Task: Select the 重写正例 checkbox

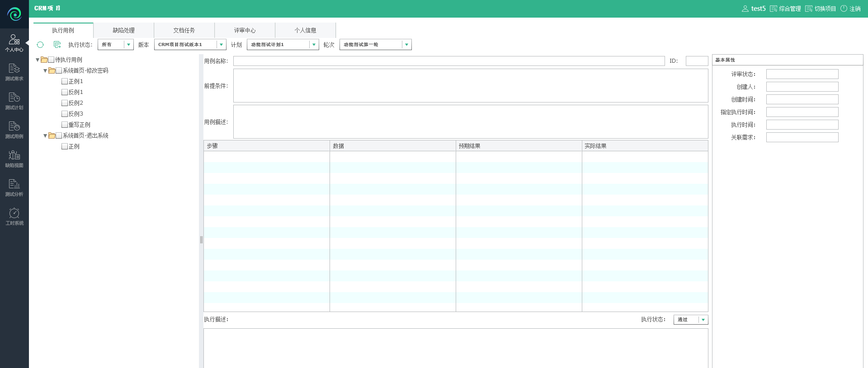Action: pyautogui.click(x=65, y=125)
